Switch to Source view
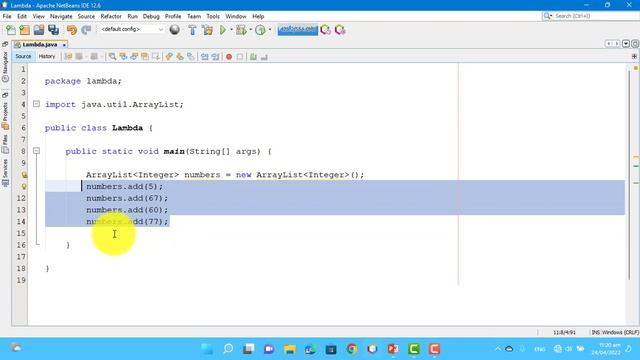The height and width of the screenshot is (360, 640). point(23,56)
